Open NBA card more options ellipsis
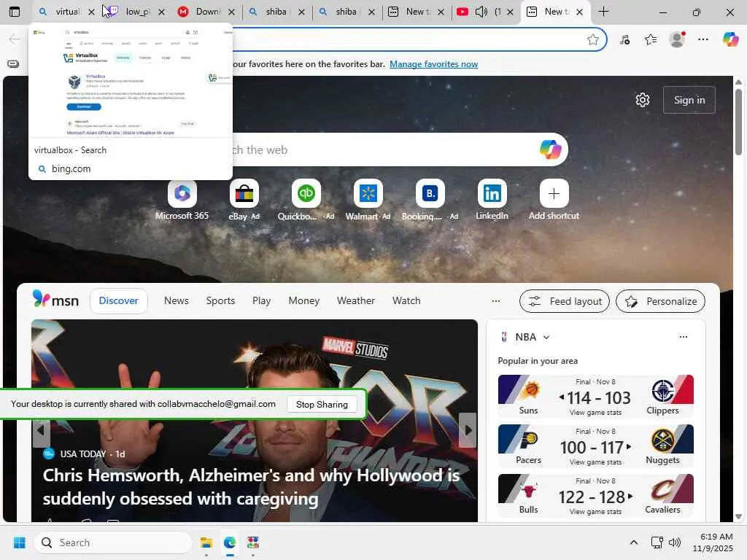The height and width of the screenshot is (560, 747). click(x=683, y=337)
